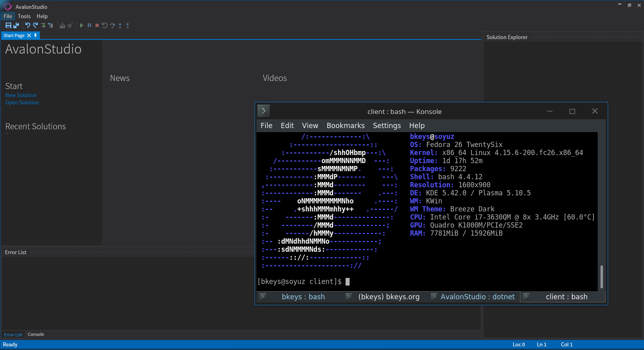Click the 'Recent Solutions' heading

tap(35, 126)
